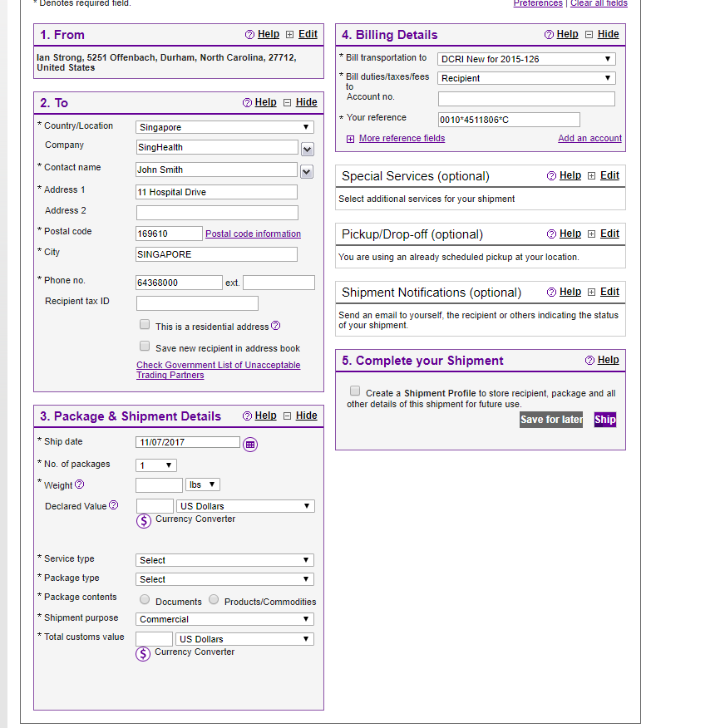This screenshot has height=728, width=720.
Task: Open No. of packages dropdown
Action: [156, 465]
